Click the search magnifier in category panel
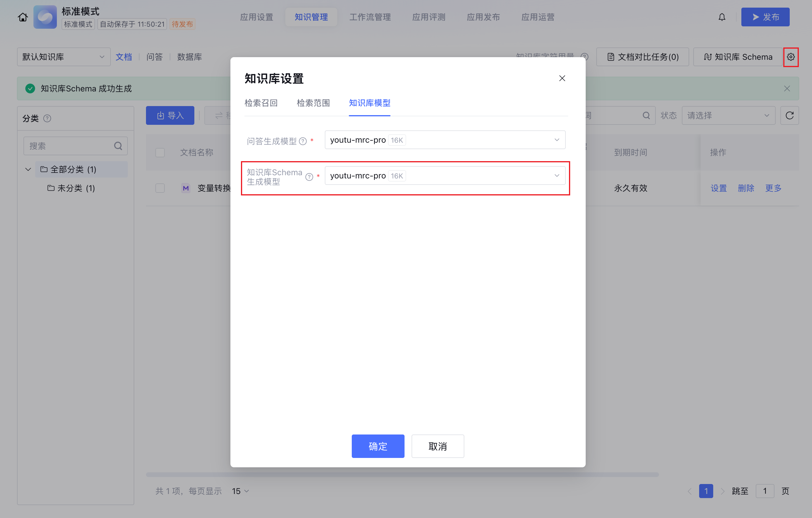The width and height of the screenshot is (812, 518). tap(118, 146)
